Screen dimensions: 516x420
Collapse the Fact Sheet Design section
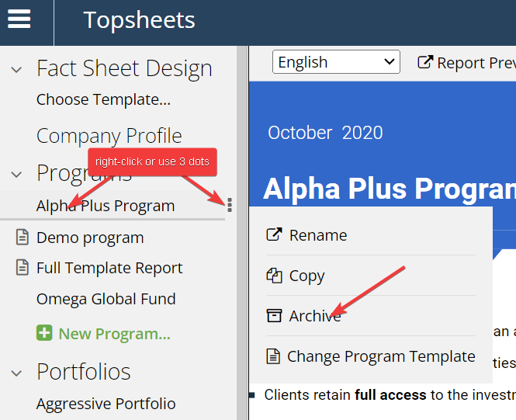click(16, 69)
